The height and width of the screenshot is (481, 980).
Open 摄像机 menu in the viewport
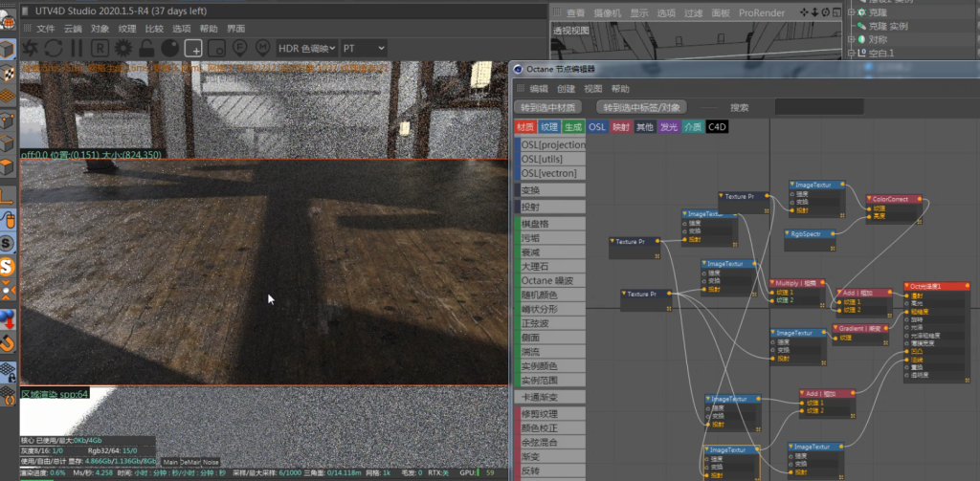(608, 13)
